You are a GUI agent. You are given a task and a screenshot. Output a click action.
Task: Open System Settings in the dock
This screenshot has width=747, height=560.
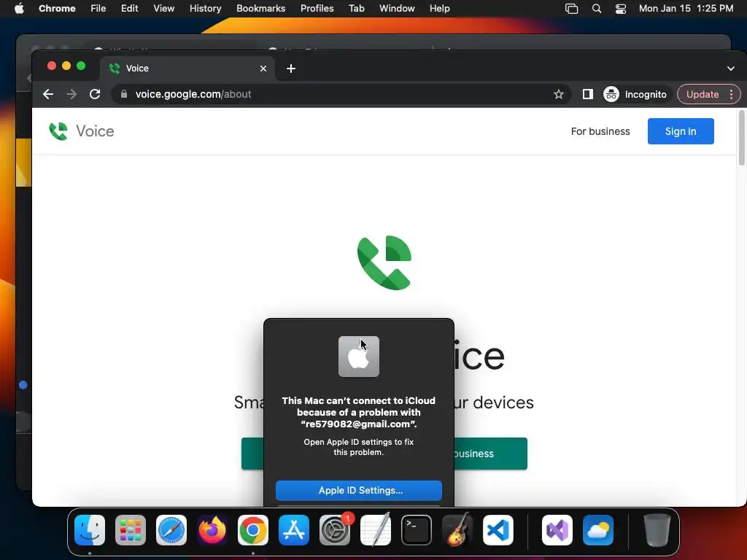click(x=334, y=530)
